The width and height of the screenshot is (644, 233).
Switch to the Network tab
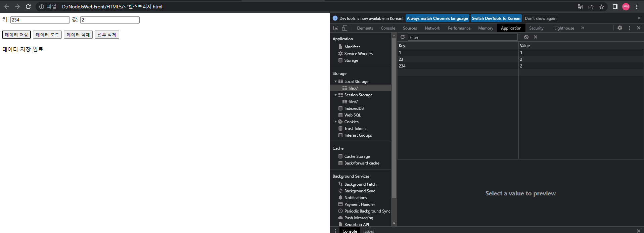432,28
